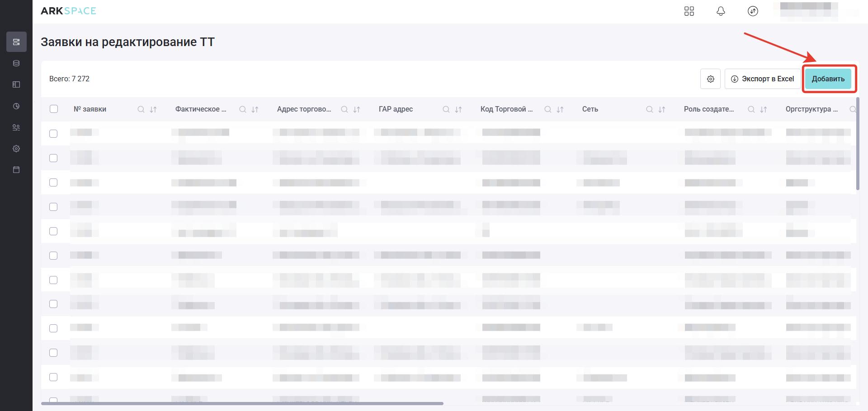The height and width of the screenshot is (411, 868).
Task: Check the third table row checkbox
Action: 53,182
